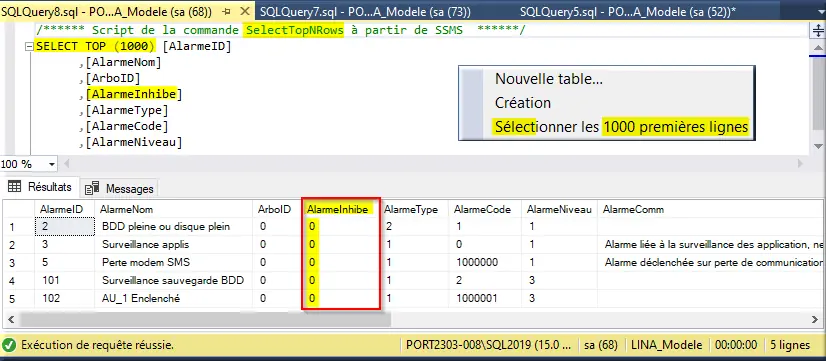Select row header 3 in results
Image resolution: width=826 pixels, height=361 pixels.
point(18,262)
